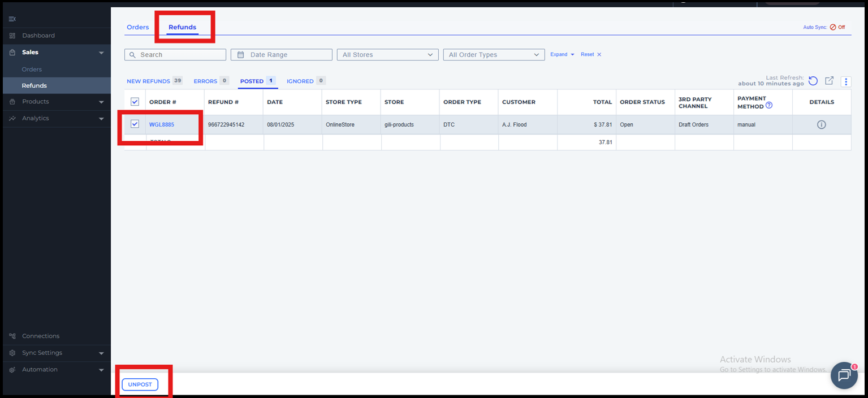Open the All Stores dropdown
The image size is (868, 398).
click(387, 55)
